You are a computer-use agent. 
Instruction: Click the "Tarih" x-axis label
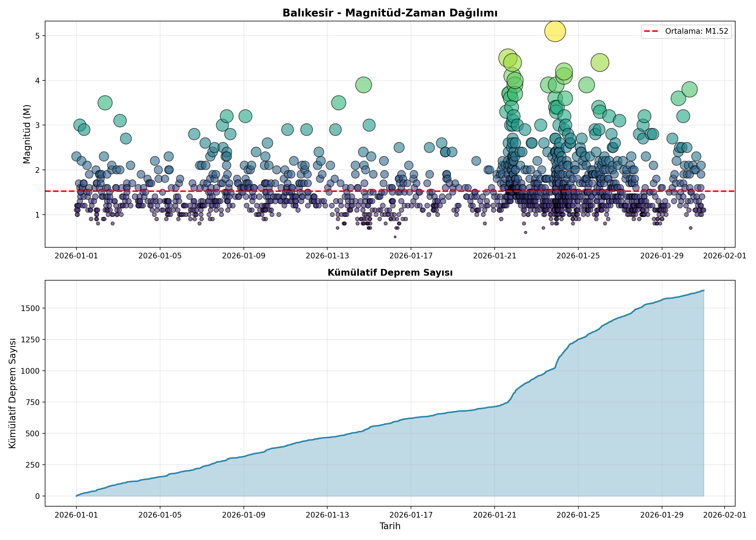(x=390, y=526)
